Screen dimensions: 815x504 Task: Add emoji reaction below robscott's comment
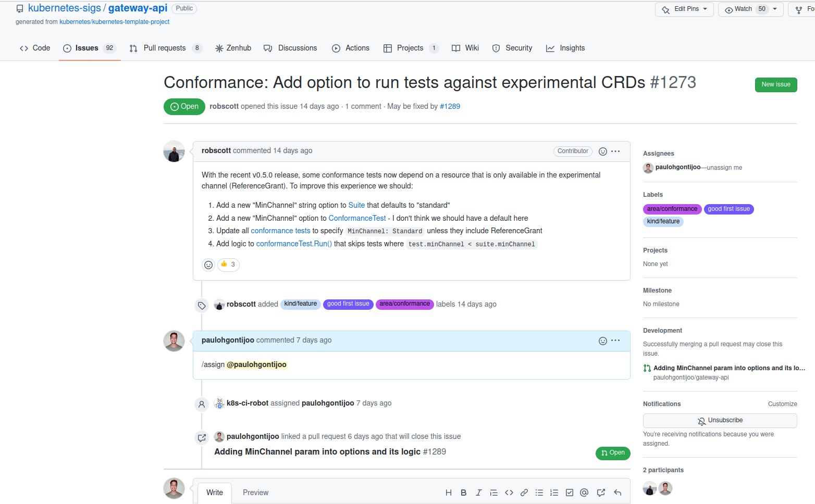[x=208, y=265]
